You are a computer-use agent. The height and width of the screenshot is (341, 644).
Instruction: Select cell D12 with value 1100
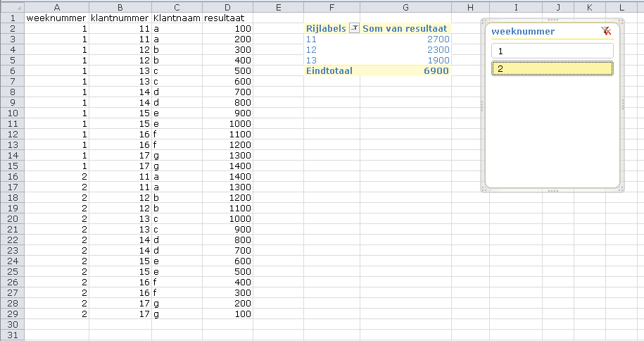[x=227, y=135]
